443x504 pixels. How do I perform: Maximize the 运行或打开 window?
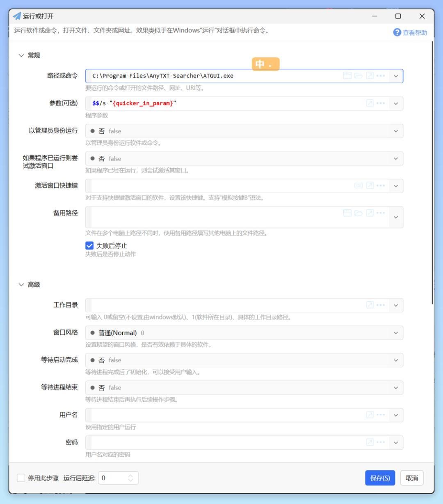tap(398, 16)
